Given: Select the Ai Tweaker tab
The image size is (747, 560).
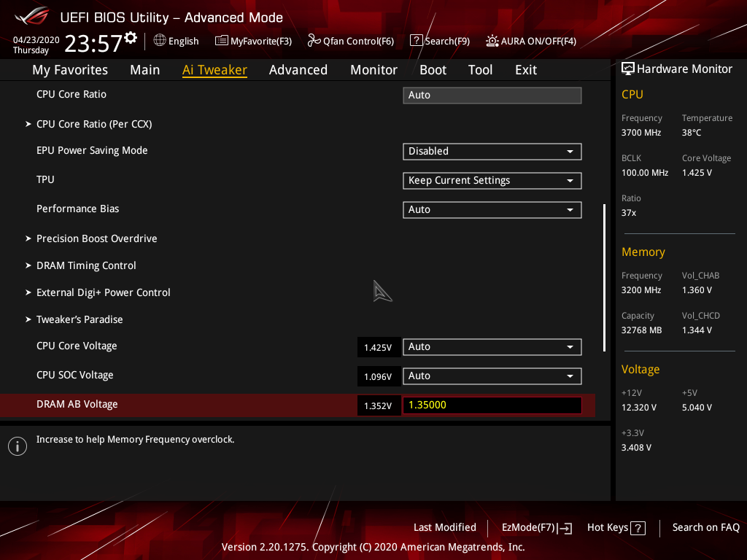Looking at the screenshot, I should (214, 70).
